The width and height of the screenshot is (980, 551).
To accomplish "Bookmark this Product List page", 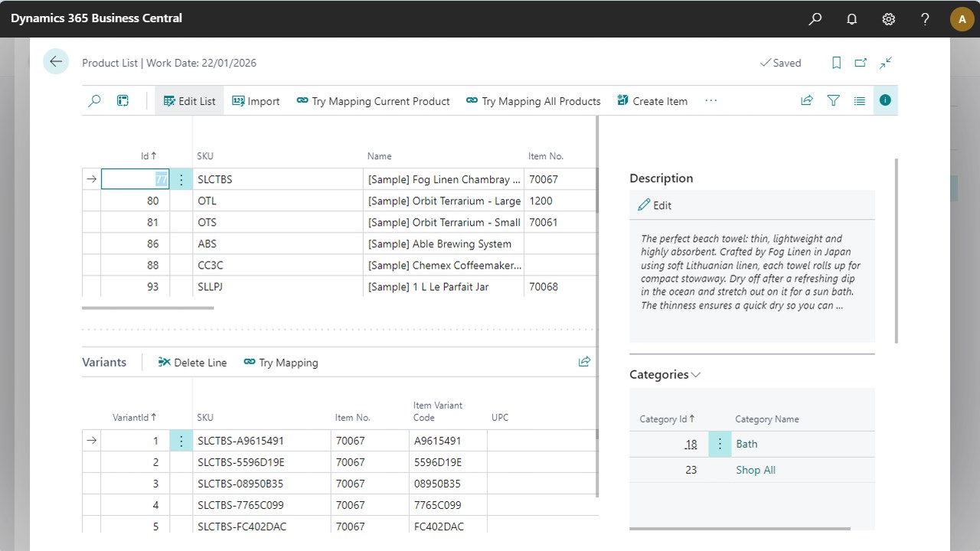I will point(837,63).
